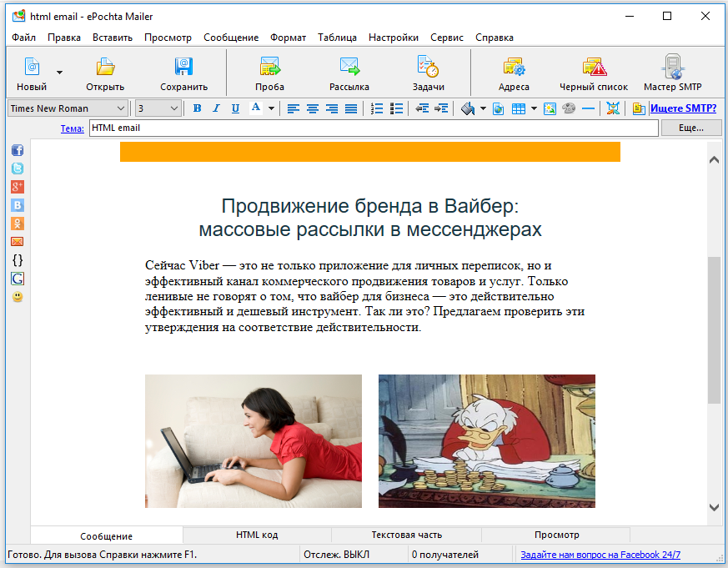The image size is (728, 568).
Task: Start the mailing with Рассылка icon
Action: tap(349, 68)
